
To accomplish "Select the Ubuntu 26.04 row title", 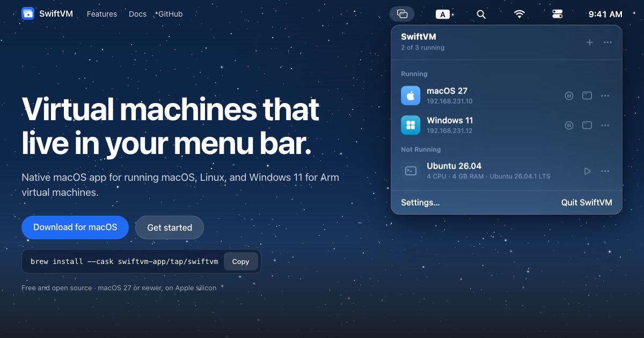I will pos(454,166).
